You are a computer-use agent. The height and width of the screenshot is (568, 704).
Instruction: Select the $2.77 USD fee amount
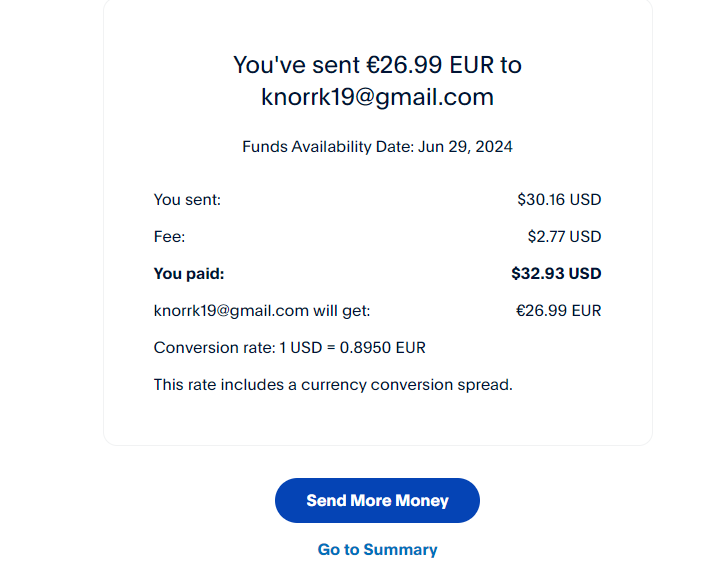[x=564, y=237]
